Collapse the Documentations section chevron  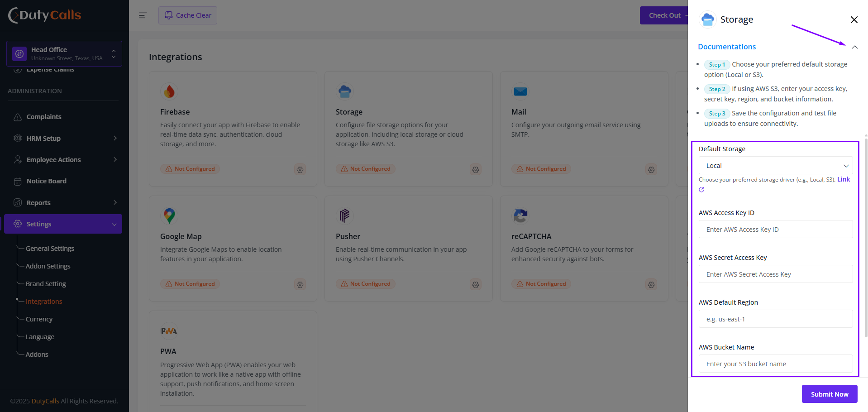[x=855, y=47]
